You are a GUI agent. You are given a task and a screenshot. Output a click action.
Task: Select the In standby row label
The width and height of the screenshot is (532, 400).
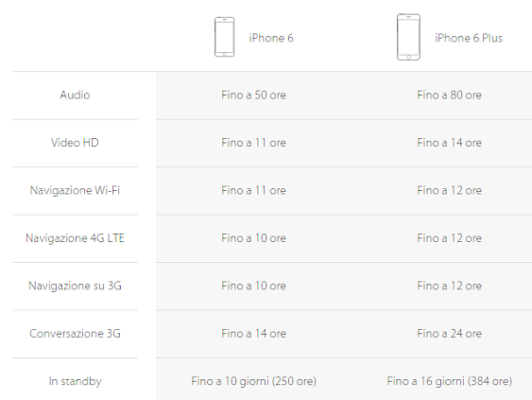(75, 381)
